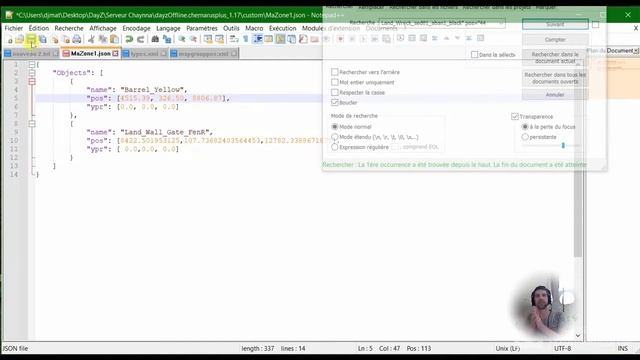Image resolution: width=640 pixels, height=360 pixels.
Task: Click the UTF-8 encoding in status bar
Action: [x=562, y=348]
